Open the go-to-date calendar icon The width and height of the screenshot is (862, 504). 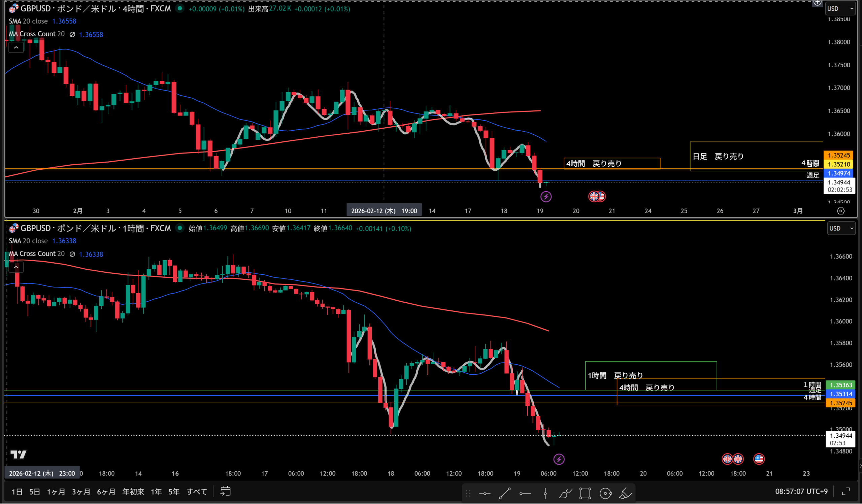[x=225, y=491]
